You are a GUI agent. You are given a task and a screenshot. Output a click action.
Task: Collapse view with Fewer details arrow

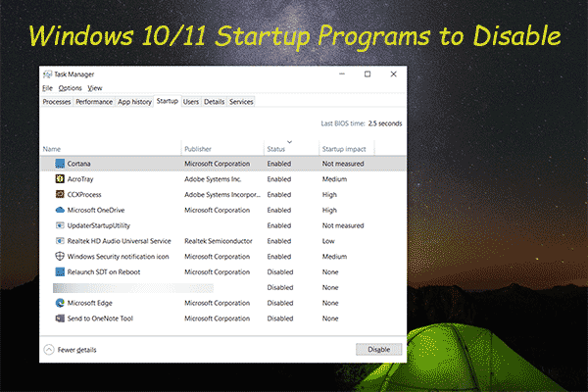pyautogui.click(x=49, y=350)
